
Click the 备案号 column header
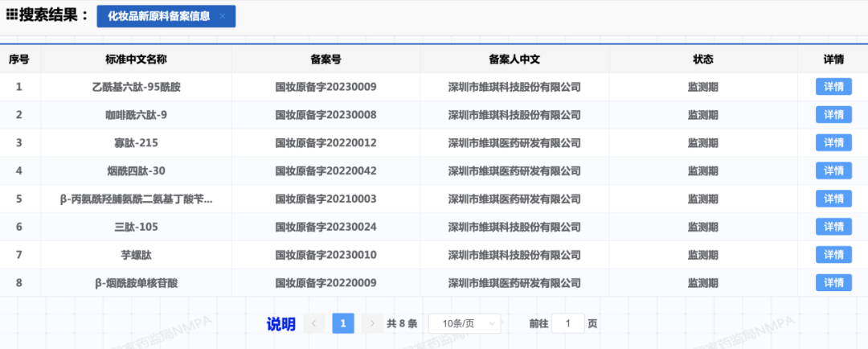[x=325, y=60]
